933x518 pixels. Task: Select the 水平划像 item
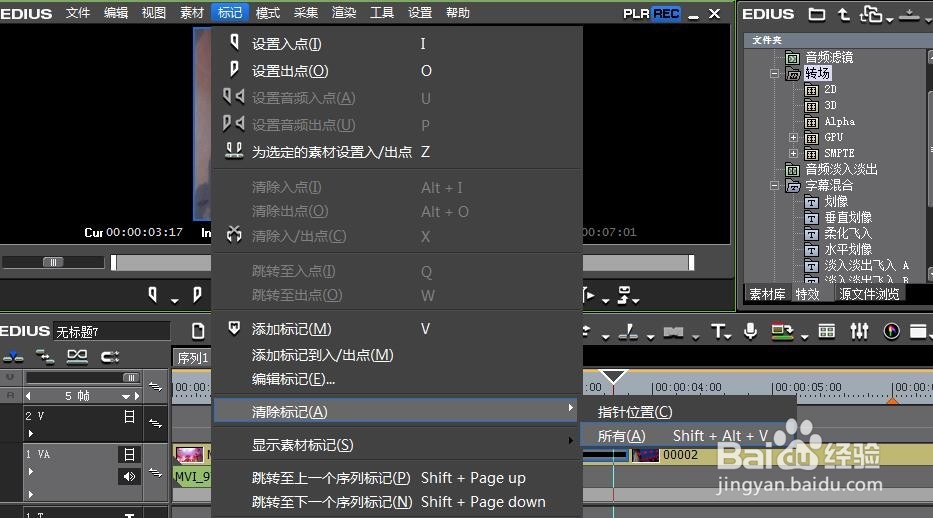tap(847, 249)
